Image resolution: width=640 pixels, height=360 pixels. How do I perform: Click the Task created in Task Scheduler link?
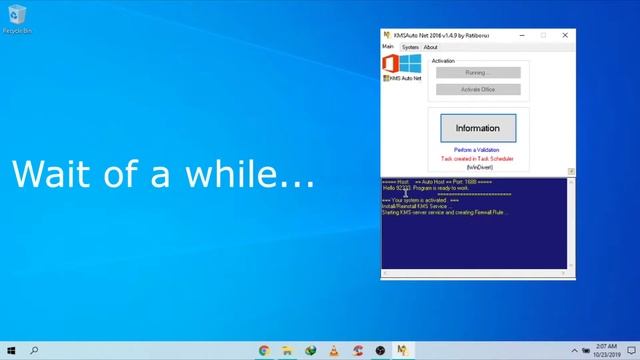[477, 158]
